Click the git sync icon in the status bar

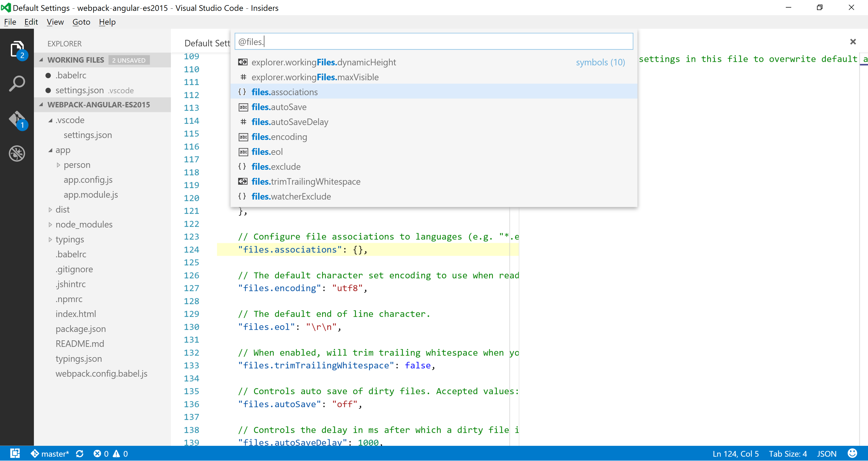click(x=80, y=454)
